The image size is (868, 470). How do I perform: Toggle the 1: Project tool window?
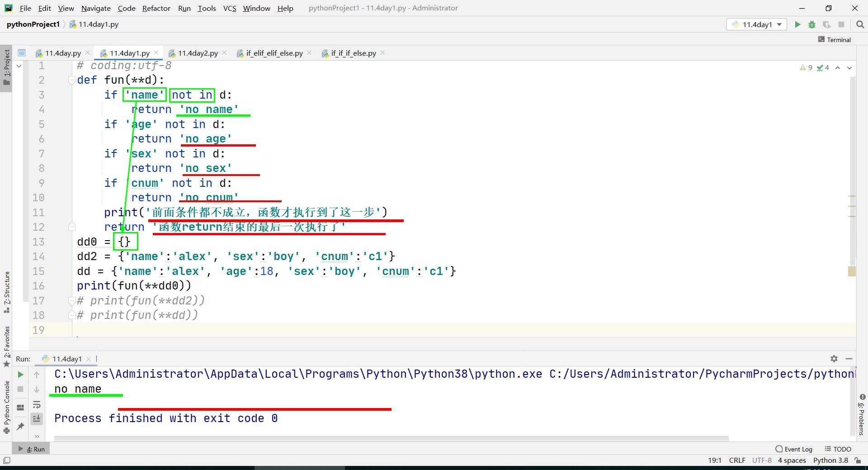6,68
